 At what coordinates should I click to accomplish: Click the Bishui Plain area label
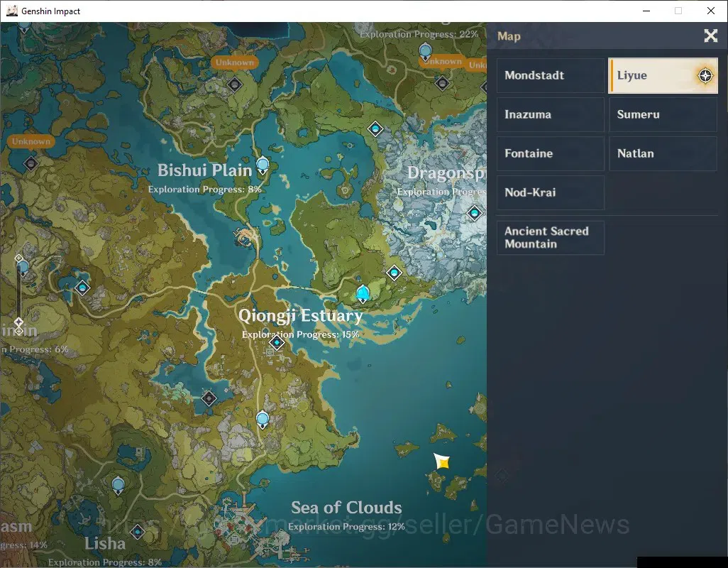[205, 170]
